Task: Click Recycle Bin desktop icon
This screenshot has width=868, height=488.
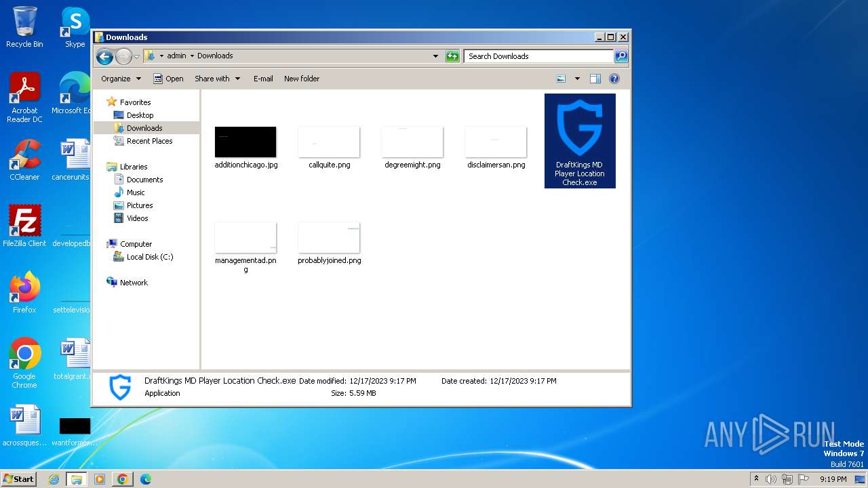Action: point(24,27)
